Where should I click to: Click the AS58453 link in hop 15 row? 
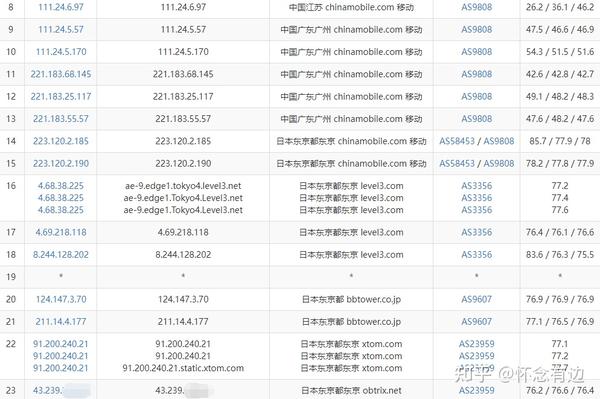pyautogui.click(x=457, y=163)
